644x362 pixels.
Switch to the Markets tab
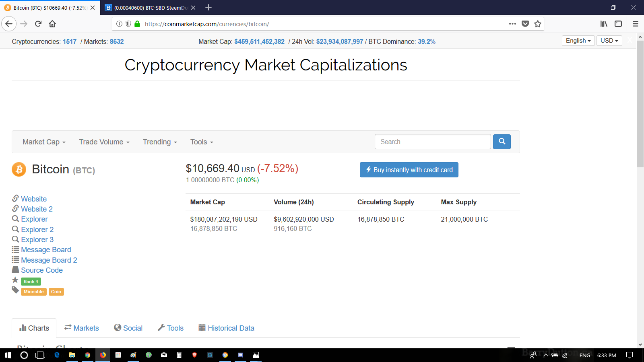pos(81,328)
